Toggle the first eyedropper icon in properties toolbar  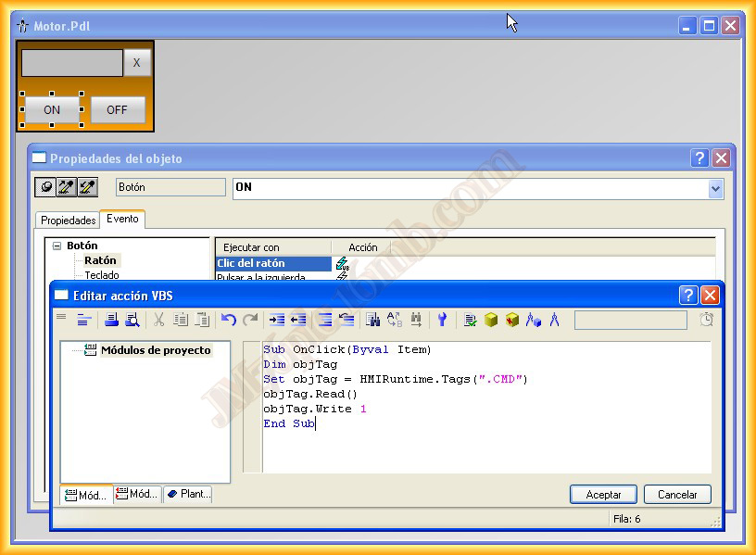[66, 187]
